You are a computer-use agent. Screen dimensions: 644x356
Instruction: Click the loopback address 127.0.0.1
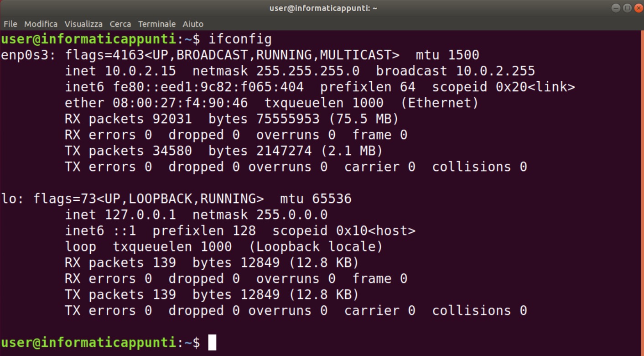click(140, 215)
